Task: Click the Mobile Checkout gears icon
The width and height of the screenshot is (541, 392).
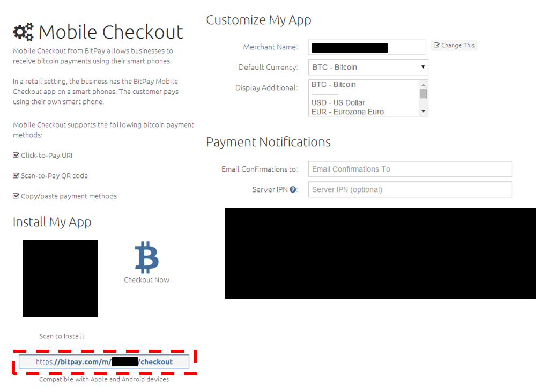Action: pos(24,32)
